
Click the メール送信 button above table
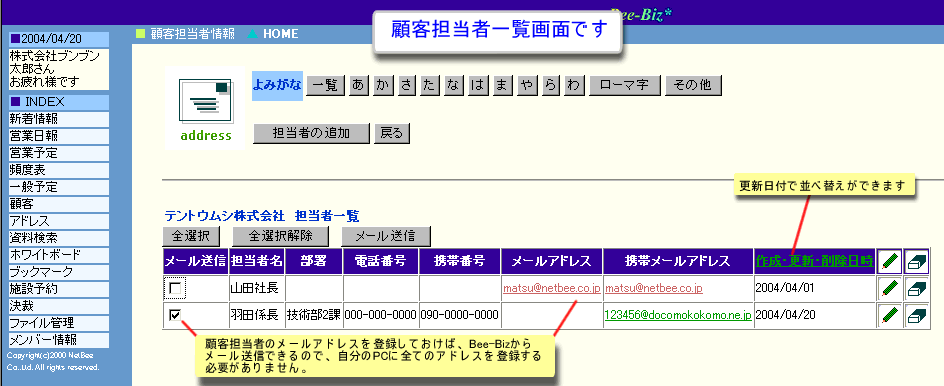[x=386, y=235]
